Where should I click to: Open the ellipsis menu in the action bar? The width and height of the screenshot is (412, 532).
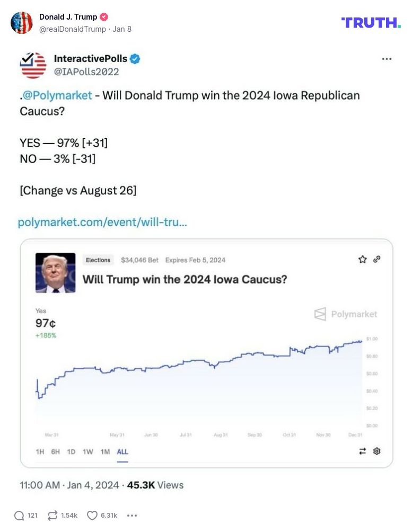(x=132, y=515)
